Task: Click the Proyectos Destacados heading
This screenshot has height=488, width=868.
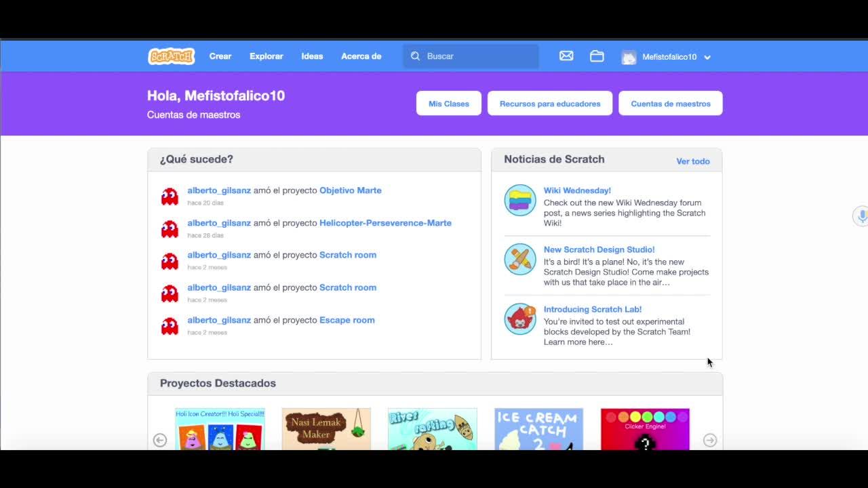Action: pos(218,383)
